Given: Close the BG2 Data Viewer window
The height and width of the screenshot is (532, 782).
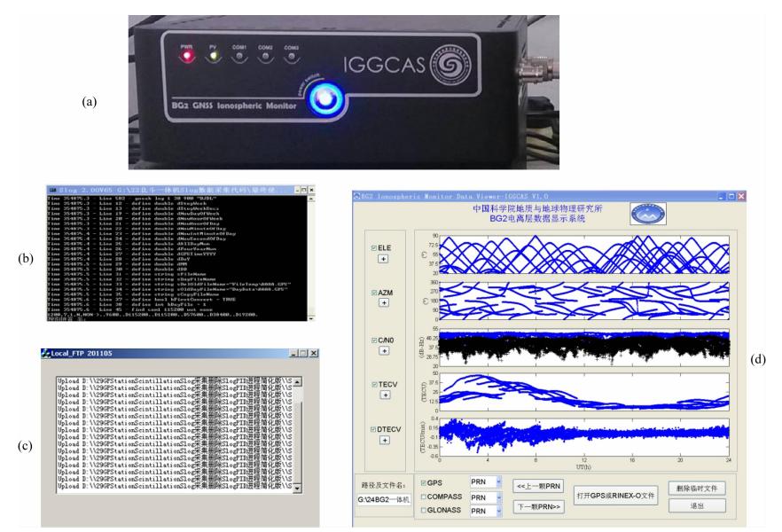Looking at the screenshot, I should tap(741, 197).
